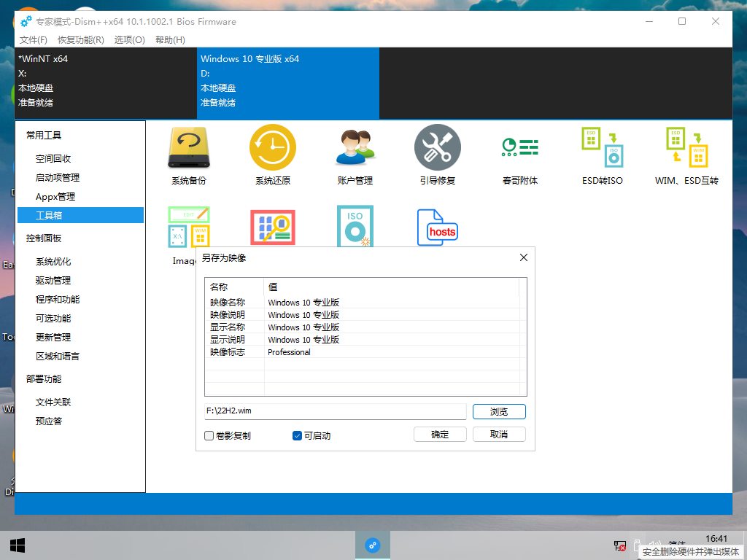Confirm with the 确定 button
Viewport: 747px width, 560px height.
[x=440, y=435]
